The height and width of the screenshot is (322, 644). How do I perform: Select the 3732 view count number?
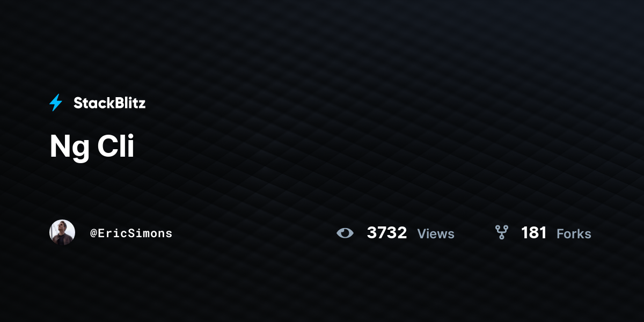point(387,233)
